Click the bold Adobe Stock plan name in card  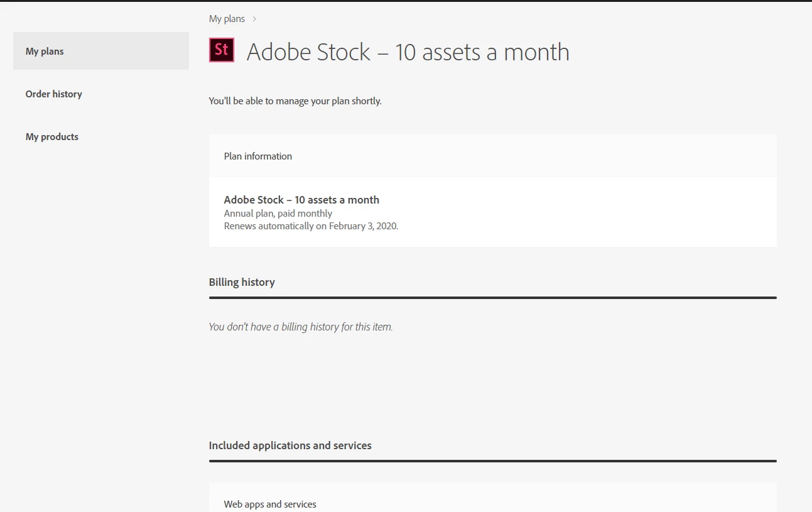point(301,200)
